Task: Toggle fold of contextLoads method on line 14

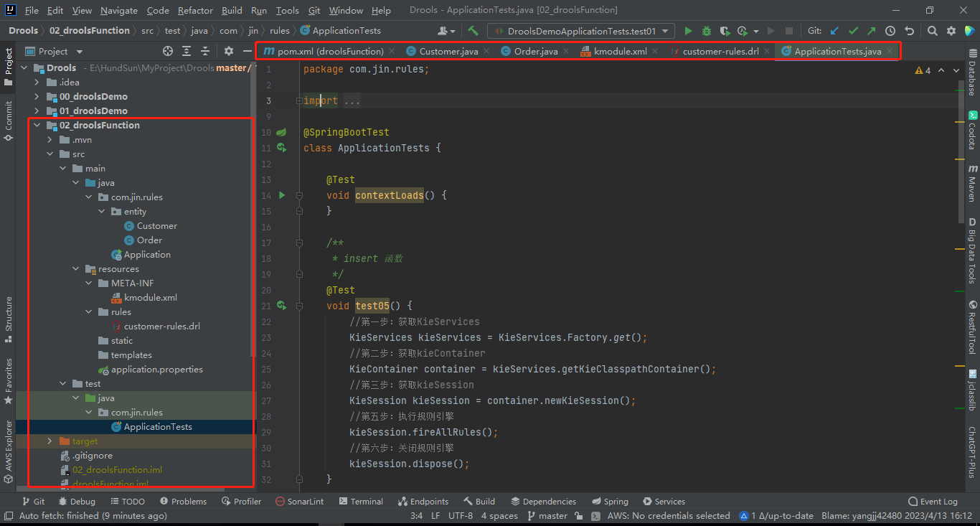Action: (300, 195)
